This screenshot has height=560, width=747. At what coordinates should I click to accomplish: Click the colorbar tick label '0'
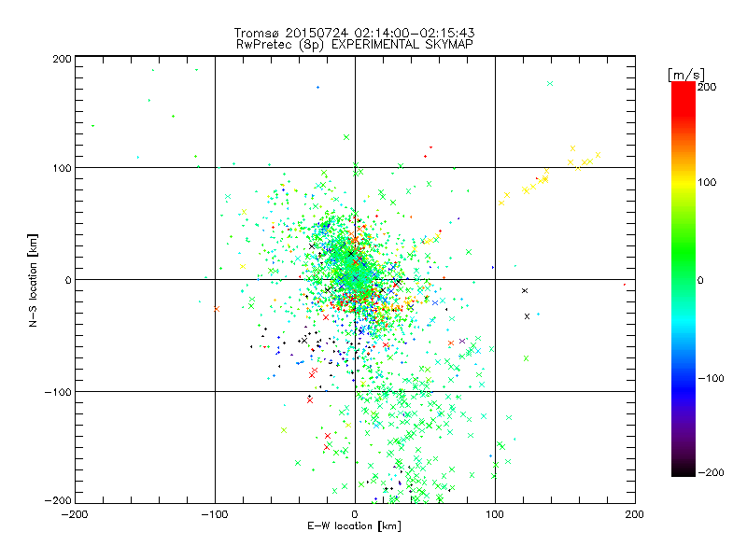click(700, 280)
